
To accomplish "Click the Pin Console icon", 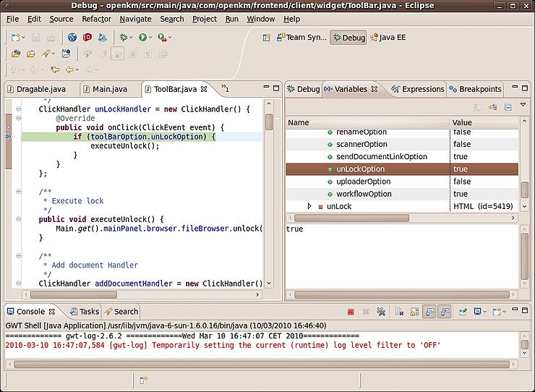I will [463, 312].
